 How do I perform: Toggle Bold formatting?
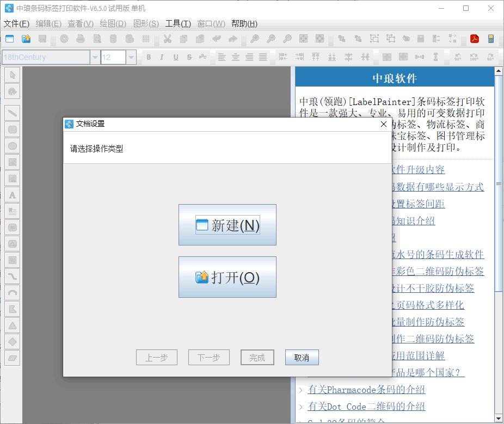(149, 57)
